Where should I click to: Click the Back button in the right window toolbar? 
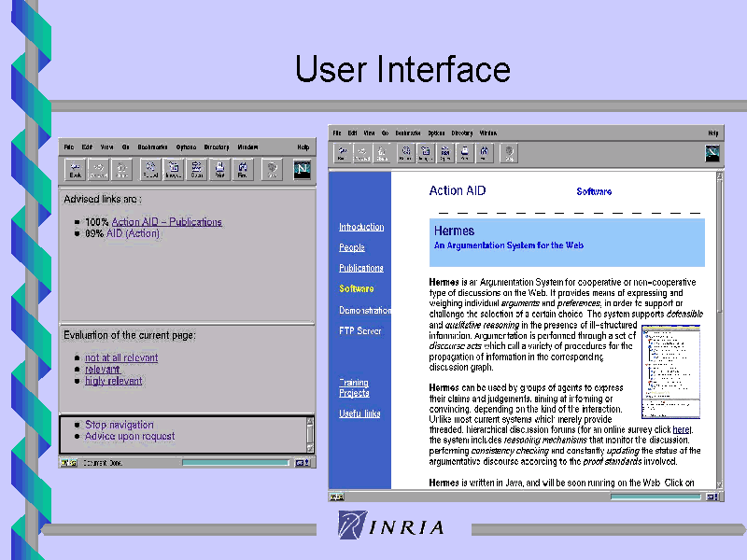pos(342,153)
